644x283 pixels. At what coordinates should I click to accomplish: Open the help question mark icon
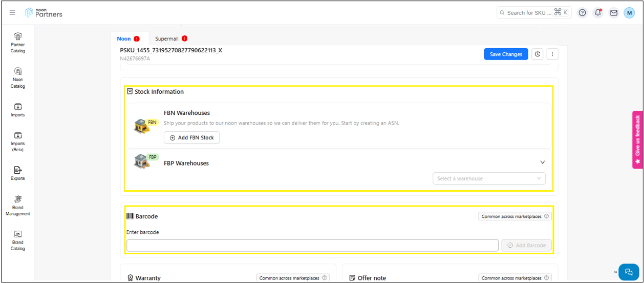click(582, 13)
